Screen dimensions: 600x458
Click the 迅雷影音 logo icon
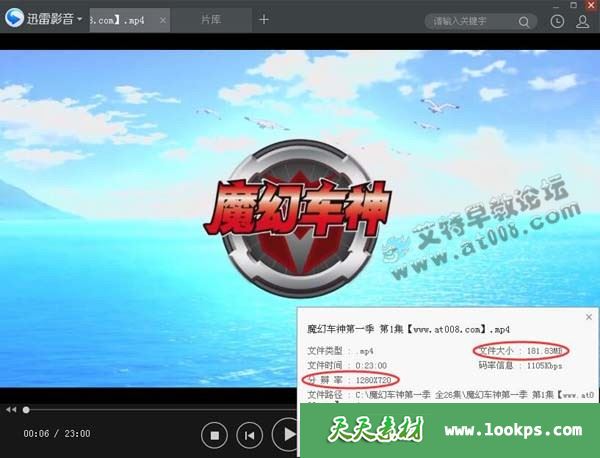(x=13, y=19)
